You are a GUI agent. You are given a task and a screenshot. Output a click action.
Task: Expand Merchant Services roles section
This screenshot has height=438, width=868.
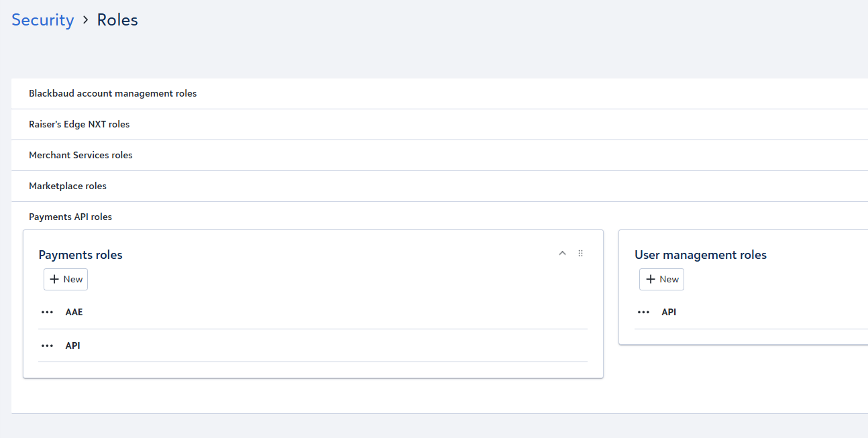point(439,156)
